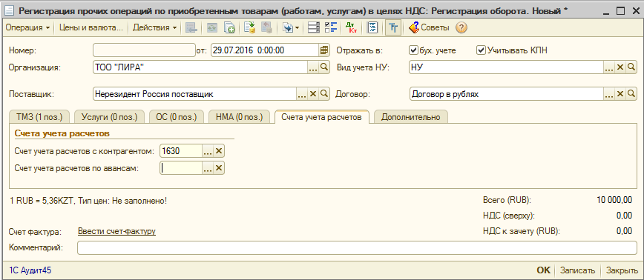Switch to the НМА (0 поз.) tab

tap(239, 117)
